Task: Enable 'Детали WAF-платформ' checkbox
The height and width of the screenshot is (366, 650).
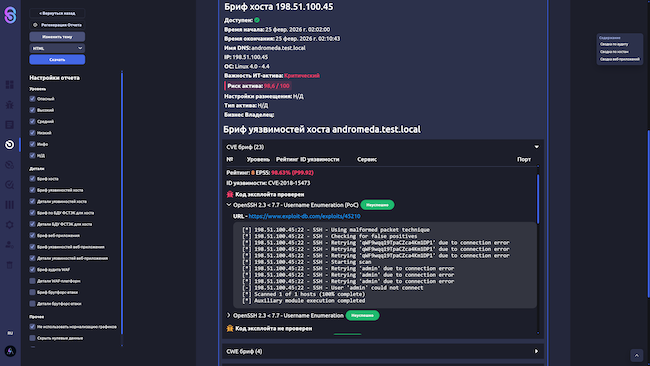Action: point(32,281)
